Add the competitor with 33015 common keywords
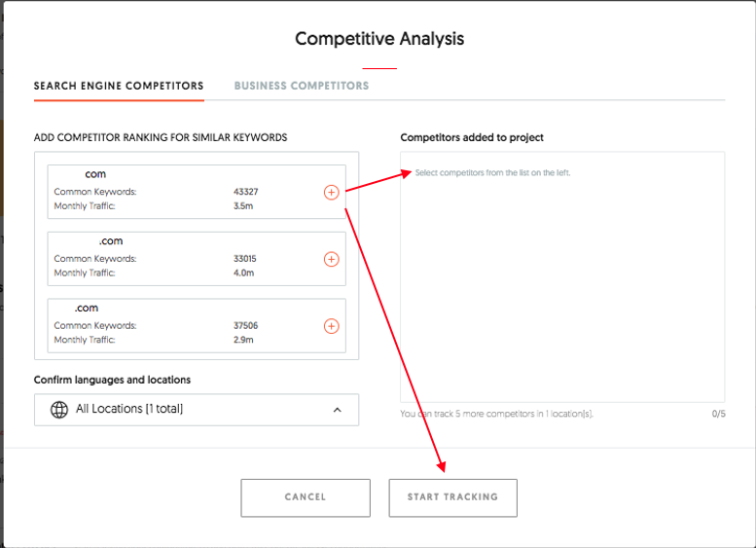This screenshot has height=548, width=756. pos(331,259)
